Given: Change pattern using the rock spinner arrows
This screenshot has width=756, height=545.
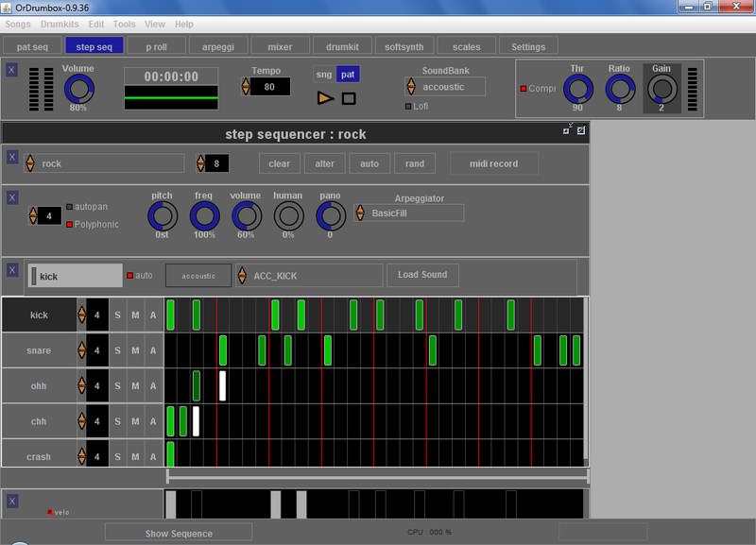Looking at the screenshot, I should (30, 163).
